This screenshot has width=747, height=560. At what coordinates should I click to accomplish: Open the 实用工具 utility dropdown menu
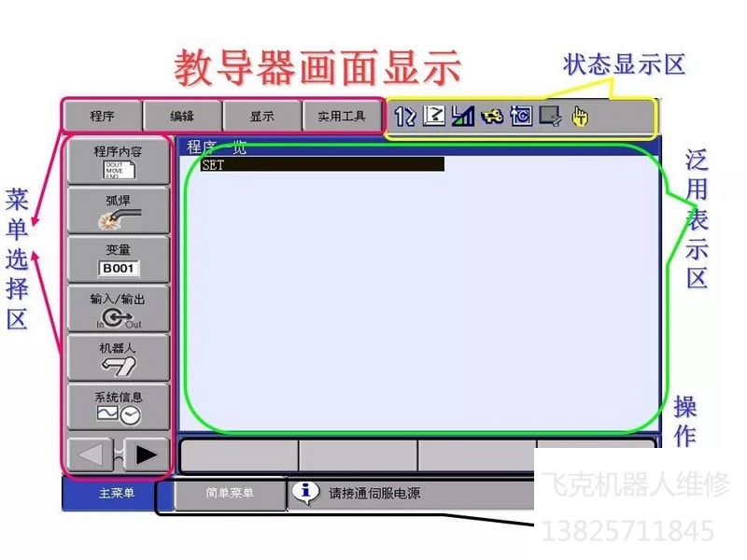pos(342,116)
